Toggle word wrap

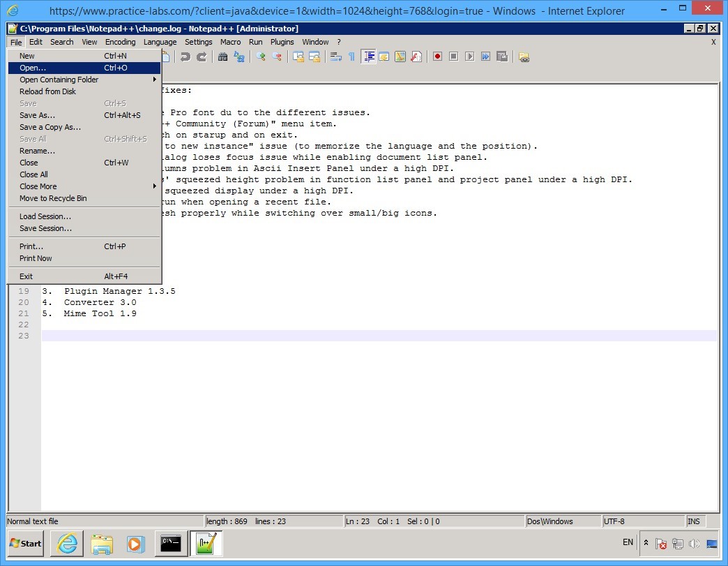pyautogui.click(x=338, y=57)
